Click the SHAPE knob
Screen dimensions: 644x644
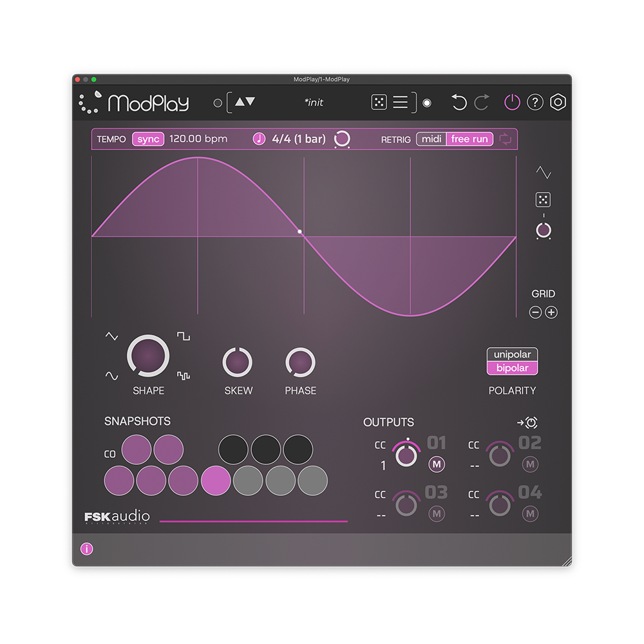148,355
